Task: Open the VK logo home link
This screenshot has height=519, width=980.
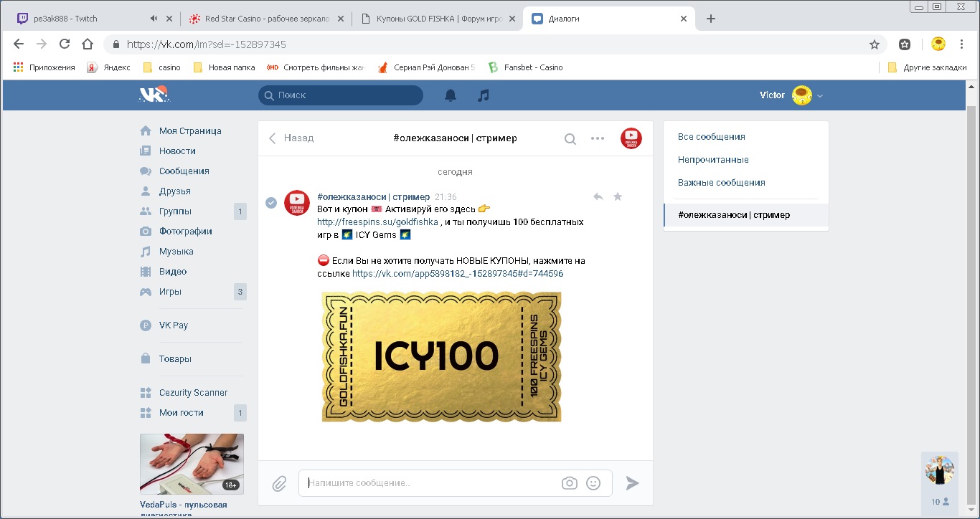Action: click(x=154, y=95)
